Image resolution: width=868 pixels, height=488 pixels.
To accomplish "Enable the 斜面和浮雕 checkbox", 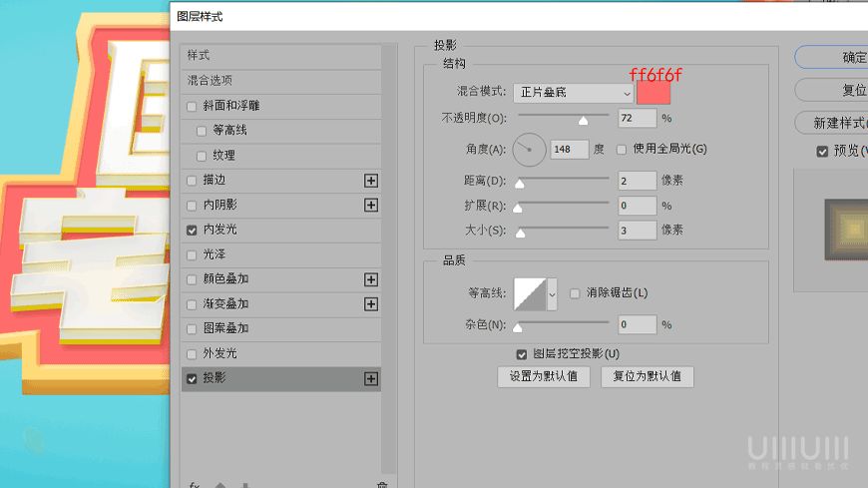I will [x=192, y=107].
